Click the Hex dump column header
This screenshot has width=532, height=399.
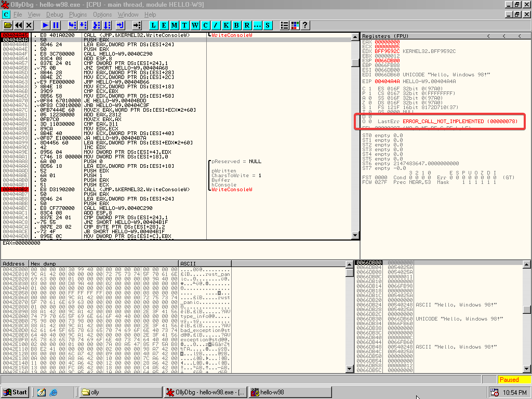tap(103, 263)
